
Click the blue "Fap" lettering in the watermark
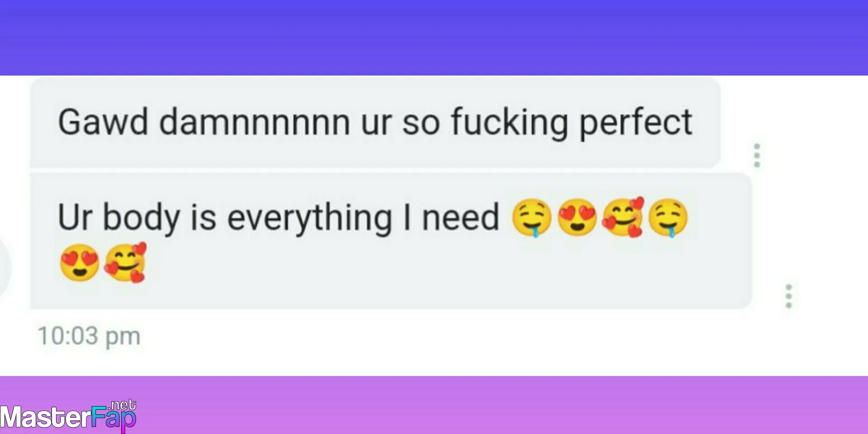(x=113, y=418)
